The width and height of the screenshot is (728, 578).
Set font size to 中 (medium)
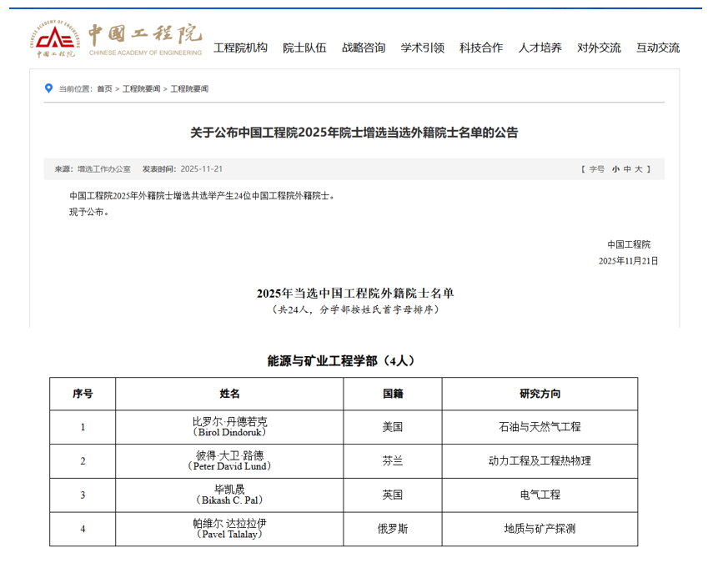point(626,168)
